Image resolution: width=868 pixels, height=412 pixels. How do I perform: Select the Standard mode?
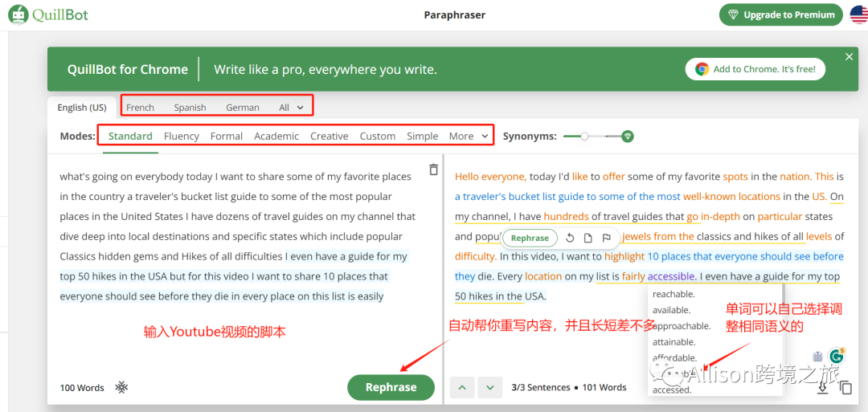(130, 136)
